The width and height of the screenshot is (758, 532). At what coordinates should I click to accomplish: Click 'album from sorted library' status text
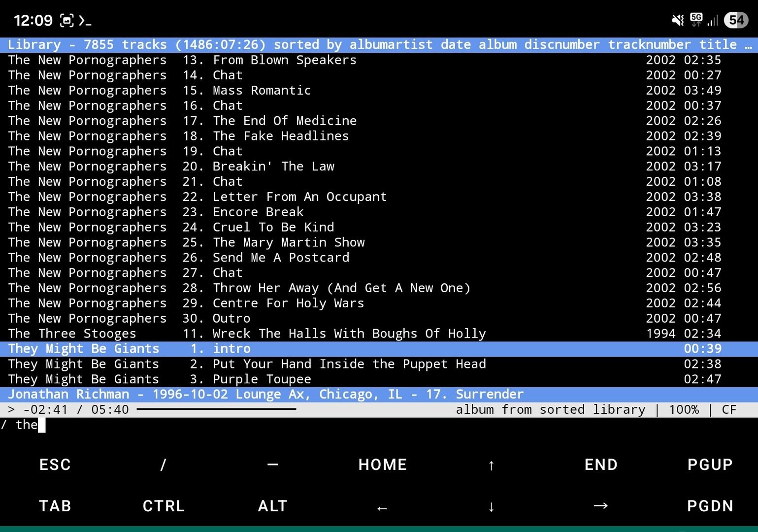tap(550, 410)
